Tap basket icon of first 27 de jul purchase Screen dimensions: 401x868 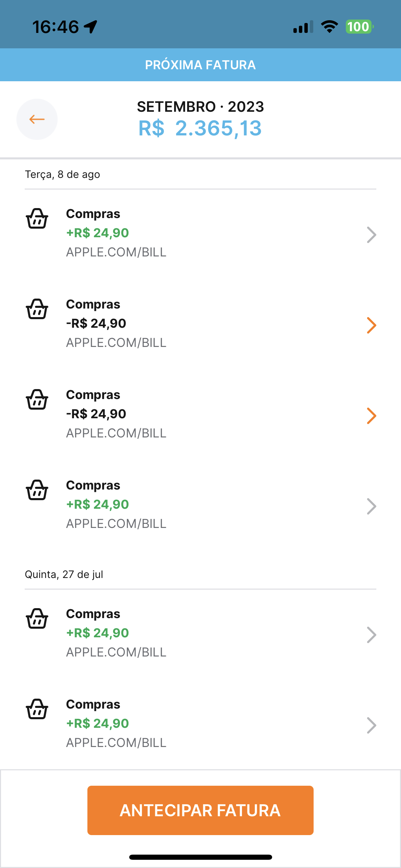(37, 619)
